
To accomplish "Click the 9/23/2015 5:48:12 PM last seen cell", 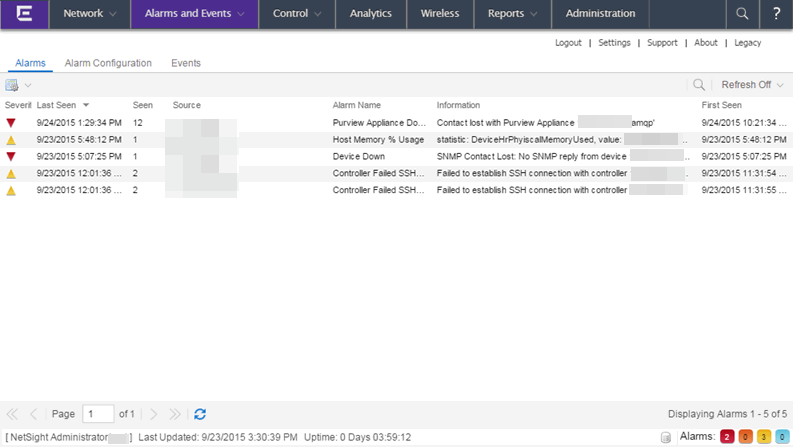I will tap(79, 140).
